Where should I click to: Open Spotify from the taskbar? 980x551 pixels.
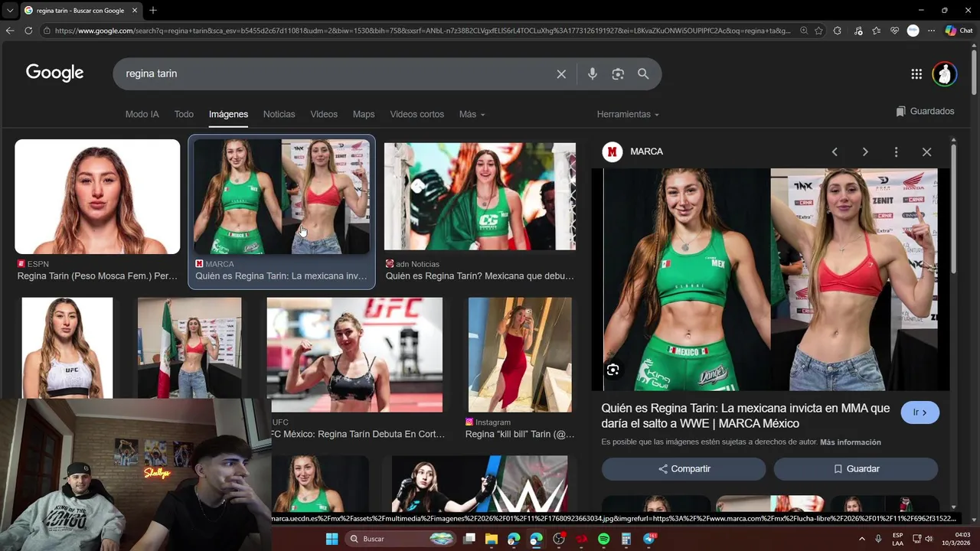603,539
